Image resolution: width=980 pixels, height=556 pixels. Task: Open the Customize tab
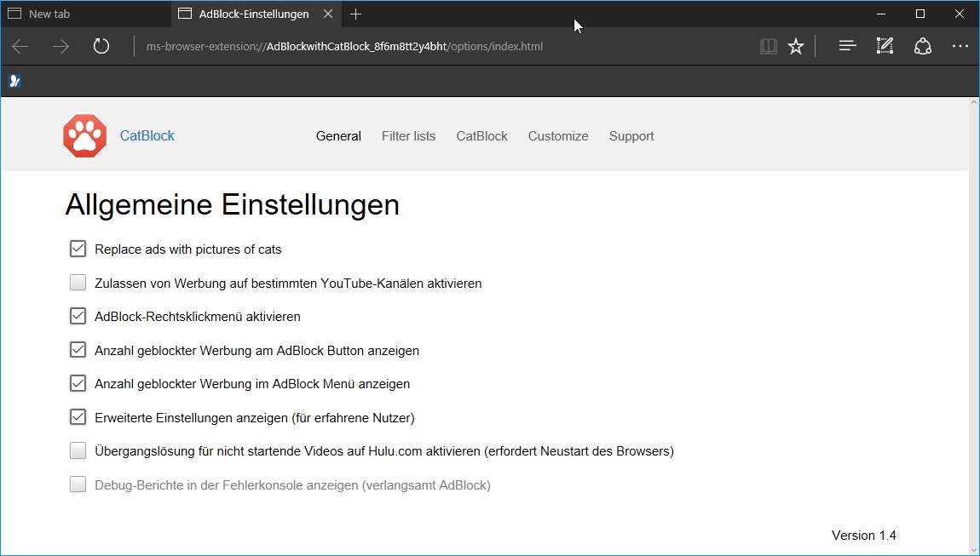(558, 136)
